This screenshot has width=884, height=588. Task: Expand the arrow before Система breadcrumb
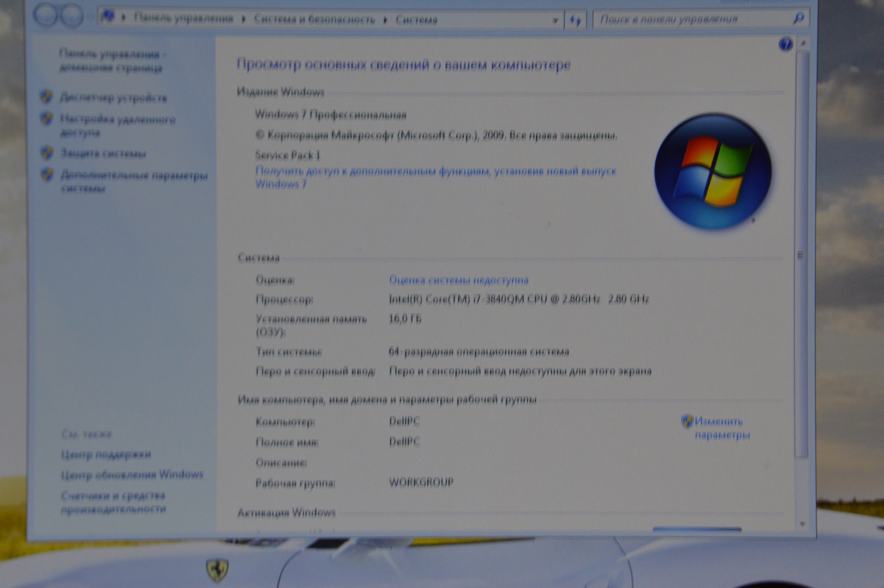point(385,20)
